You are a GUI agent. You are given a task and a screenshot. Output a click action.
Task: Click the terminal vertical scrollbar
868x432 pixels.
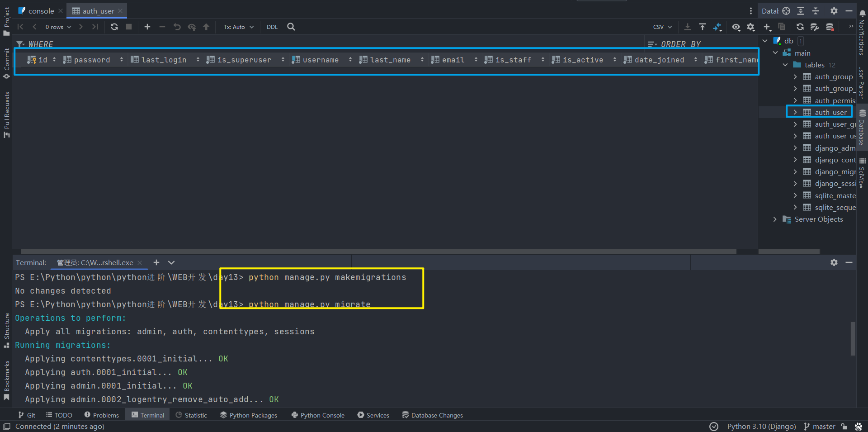pyautogui.click(x=853, y=338)
